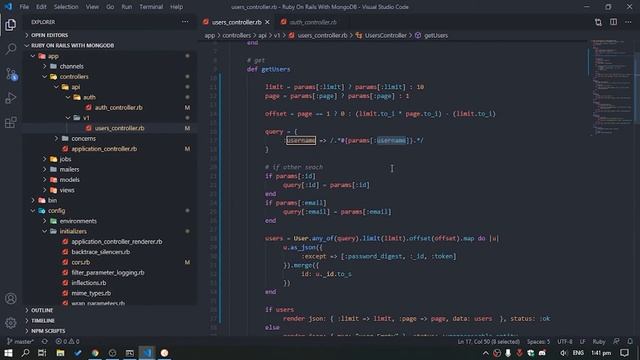Open File Explorer from taskbar
Viewport: 640px width, 360px height.
(60, 353)
